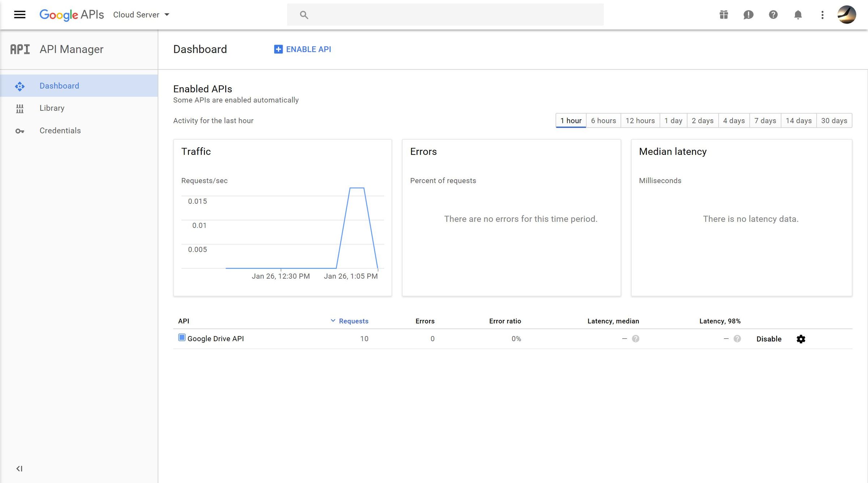Screen dimensions: 868x483
Task: Collapse the sidebar with the arrow icon
Action: point(20,469)
